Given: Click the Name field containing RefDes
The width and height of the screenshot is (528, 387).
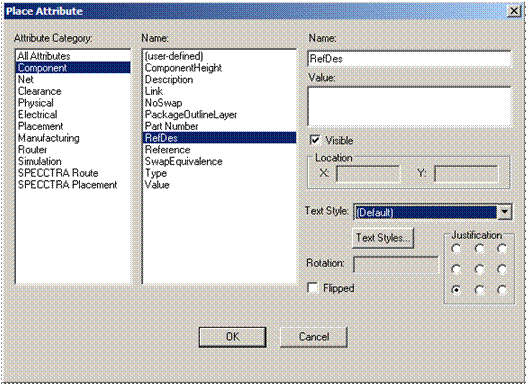Looking at the screenshot, I should [x=409, y=59].
